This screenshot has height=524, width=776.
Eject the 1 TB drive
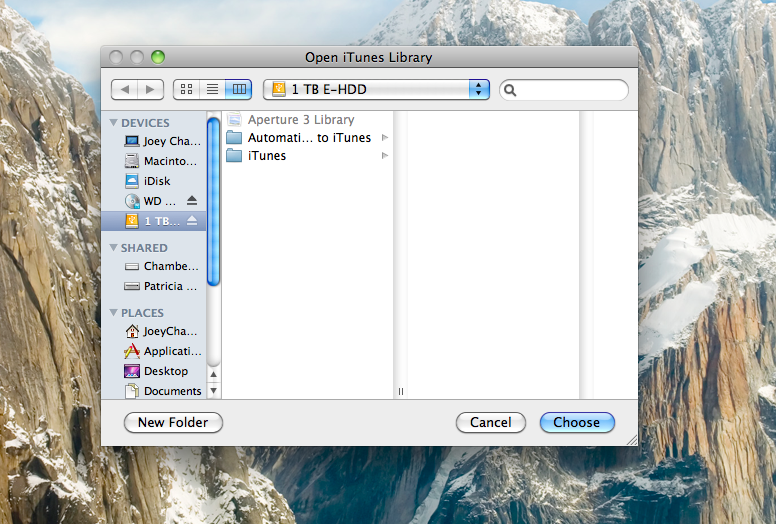click(192, 221)
